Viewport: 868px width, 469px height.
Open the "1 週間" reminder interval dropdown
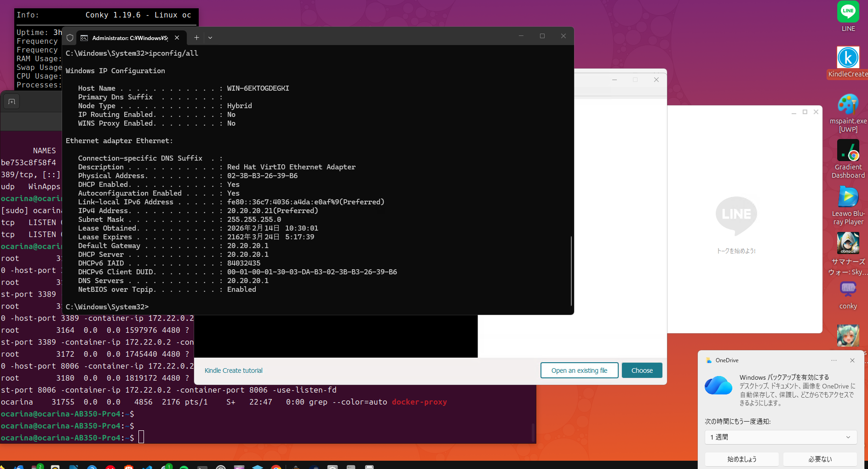[x=781, y=437]
